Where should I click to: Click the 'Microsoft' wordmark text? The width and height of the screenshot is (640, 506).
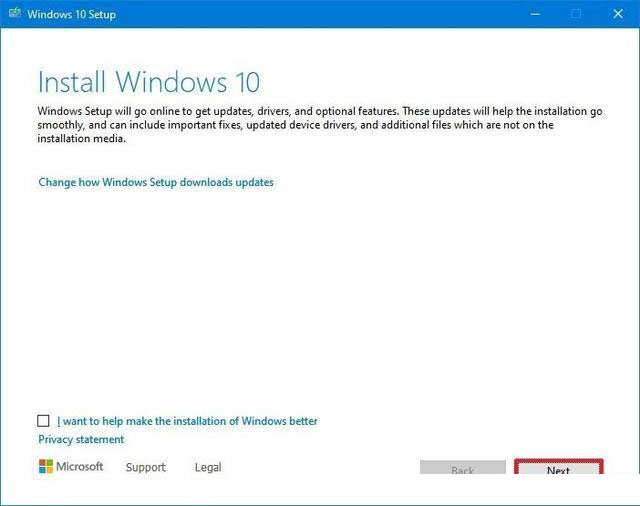79,467
